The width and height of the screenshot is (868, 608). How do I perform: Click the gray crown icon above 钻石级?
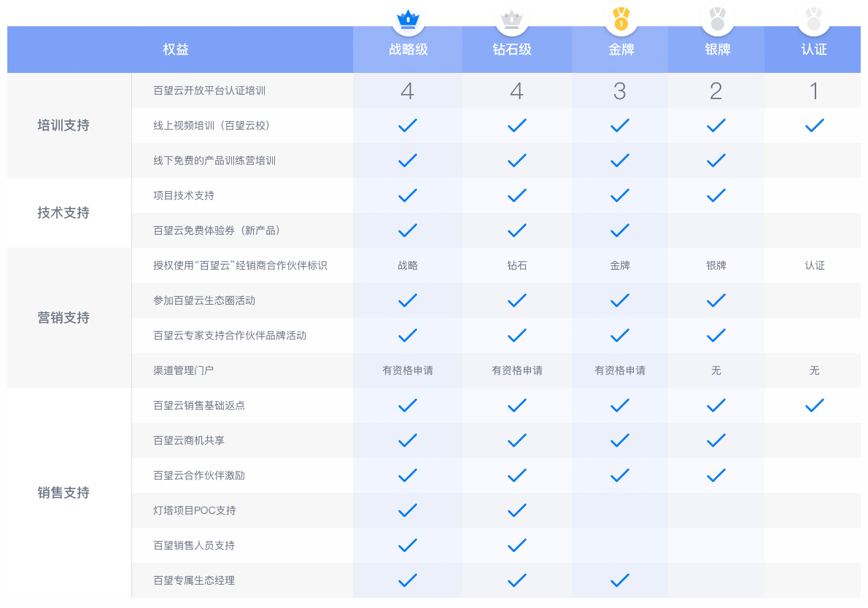coord(511,20)
